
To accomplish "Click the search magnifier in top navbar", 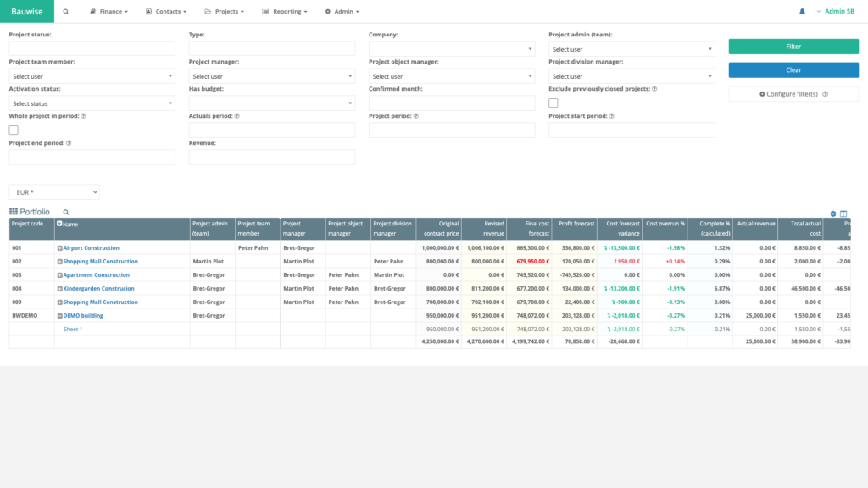I will (66, 12).
